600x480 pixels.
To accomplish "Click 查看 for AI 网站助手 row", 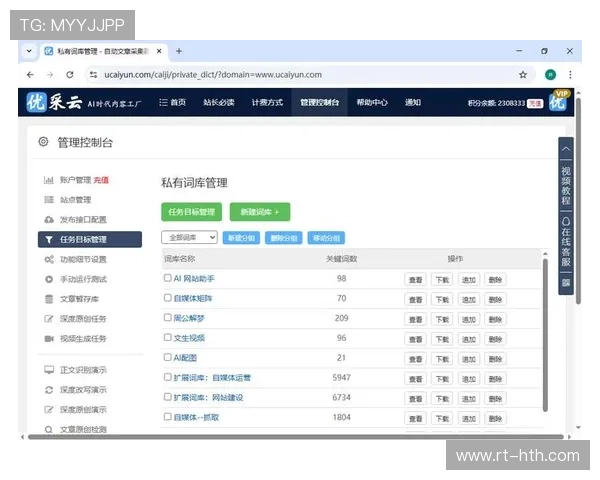I will (415, 280).
